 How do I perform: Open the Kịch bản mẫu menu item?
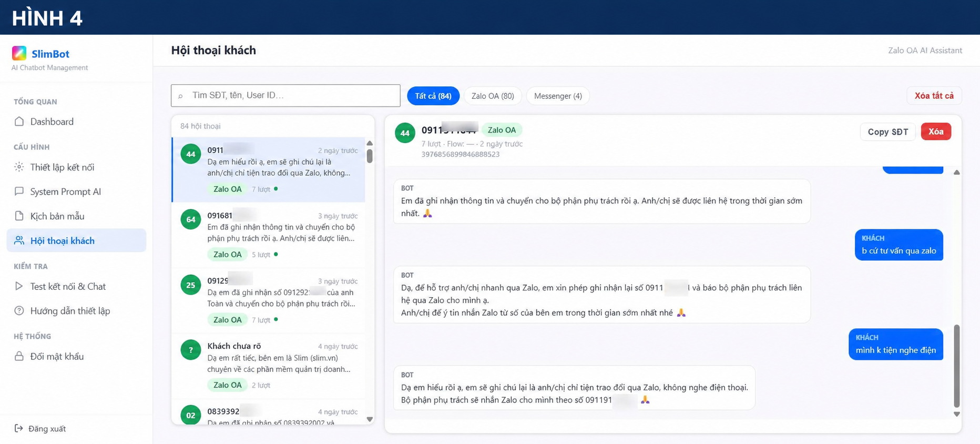pyautogui.click(x=76, y=216)
